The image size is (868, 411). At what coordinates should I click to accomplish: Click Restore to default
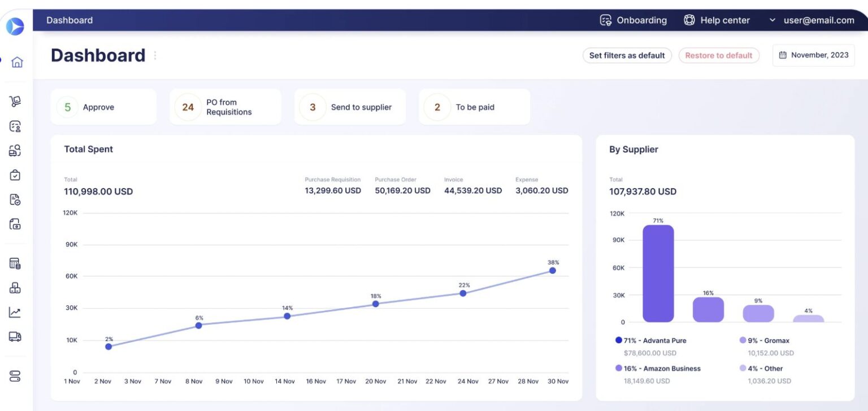coord(719,55)
